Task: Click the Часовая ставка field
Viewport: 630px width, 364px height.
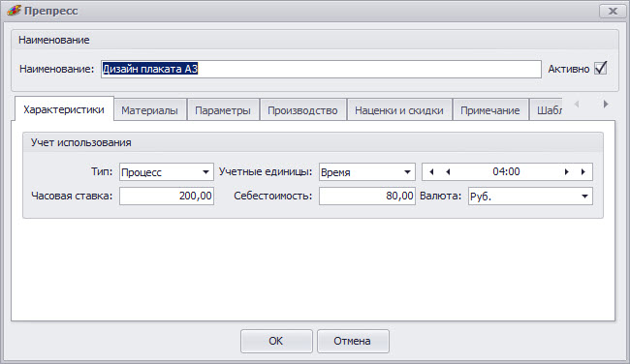Action: [x=167, y=196]
